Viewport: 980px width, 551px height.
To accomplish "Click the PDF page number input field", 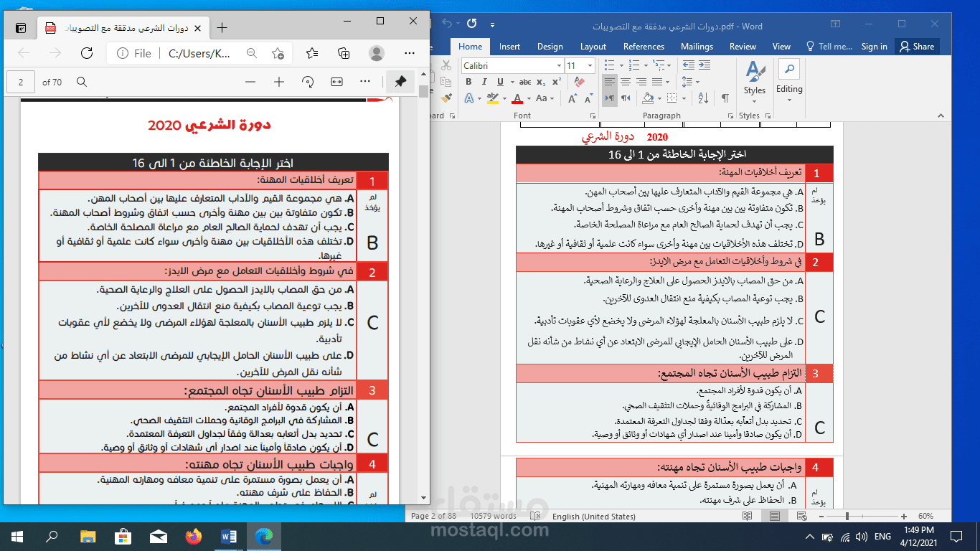I will pyautogui.click(x=20, y=81).
